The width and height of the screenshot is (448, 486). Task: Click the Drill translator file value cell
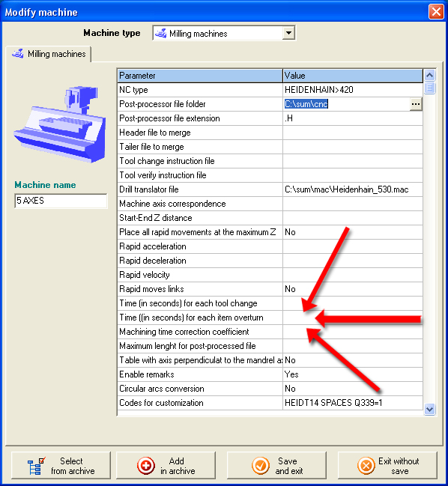(353, 189)
